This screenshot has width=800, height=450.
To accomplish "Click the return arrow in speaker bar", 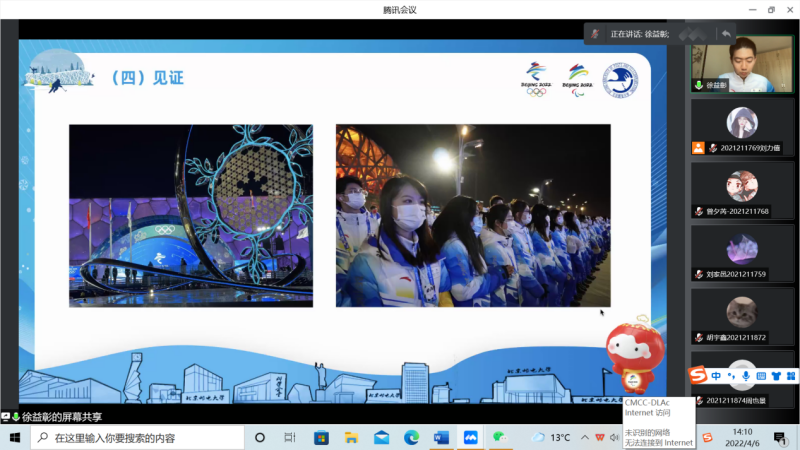I will [x=726, y=34].
